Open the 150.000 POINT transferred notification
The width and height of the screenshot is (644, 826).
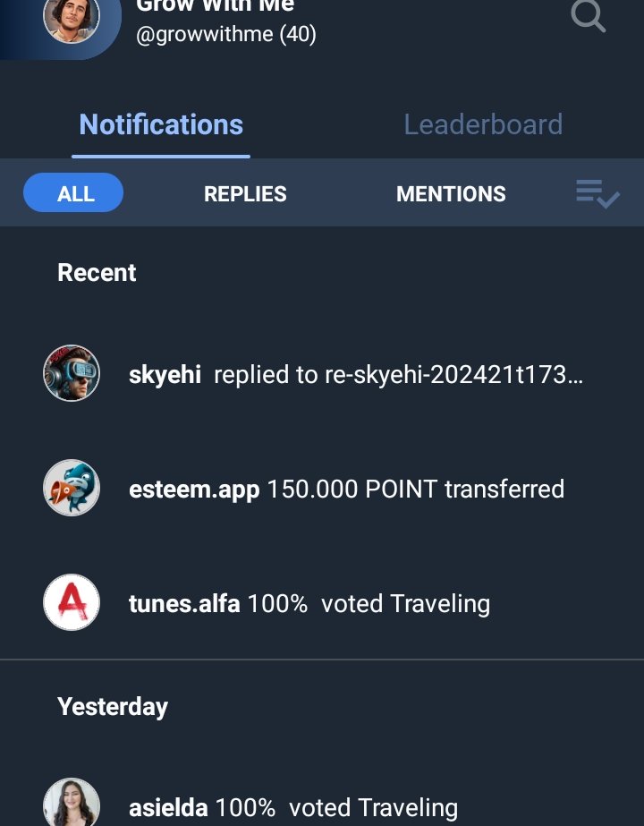(x=415, y=490)
